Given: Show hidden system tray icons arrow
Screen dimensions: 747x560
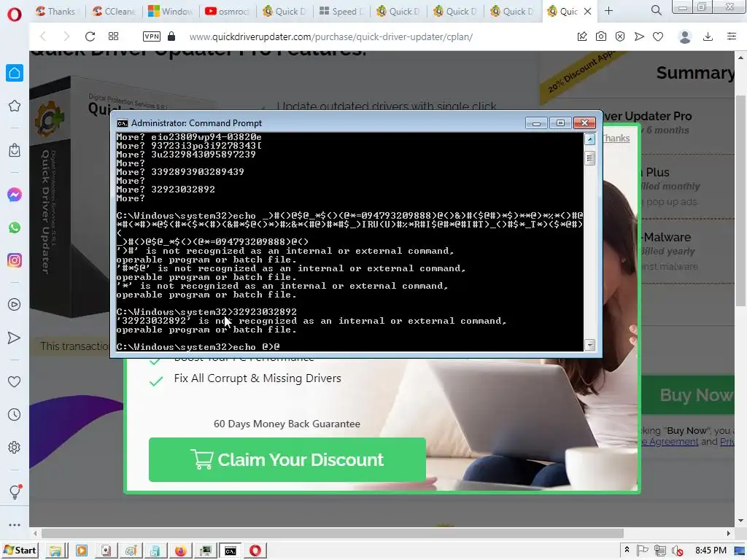Looking at the screenshot, I should point(627,551).
